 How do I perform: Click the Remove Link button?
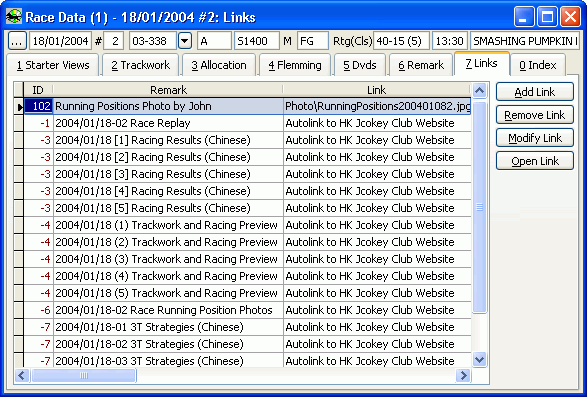(x=535, y=115)
